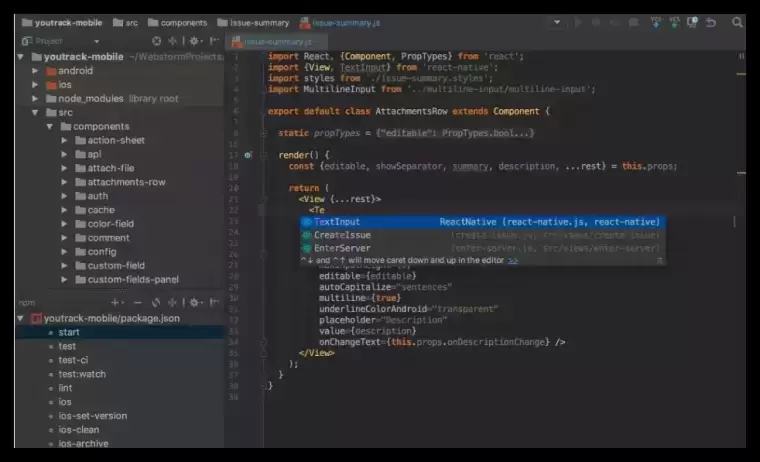Click issue-summary.js breadcrumb in navigation bar
Viewport: 760px width, 462px height.
340,23
